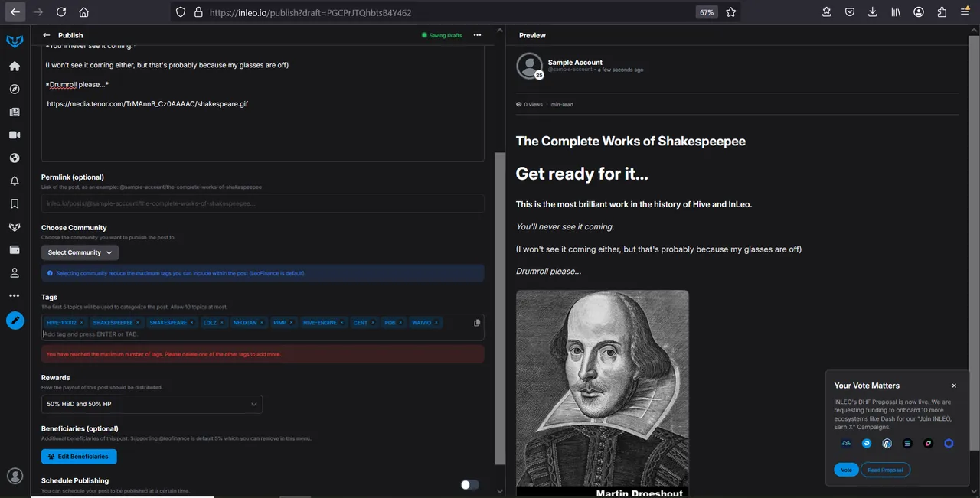Open the account avatar at sidebar bottom
Viewport: 980px width, 498px height.
15,476
